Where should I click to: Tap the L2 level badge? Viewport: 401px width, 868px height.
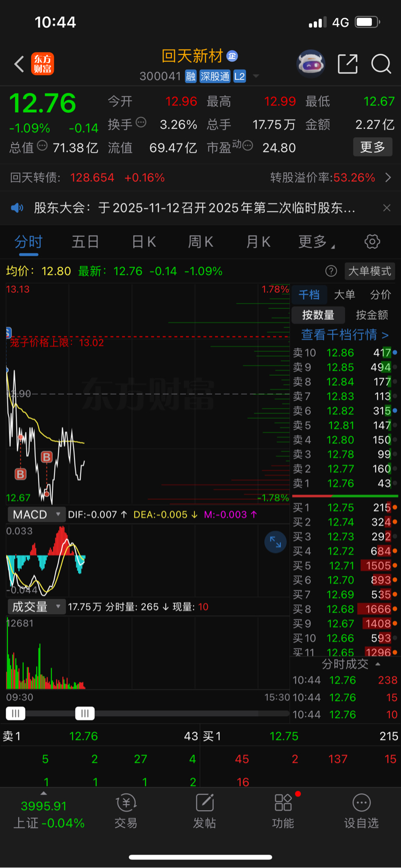[239, 76]
